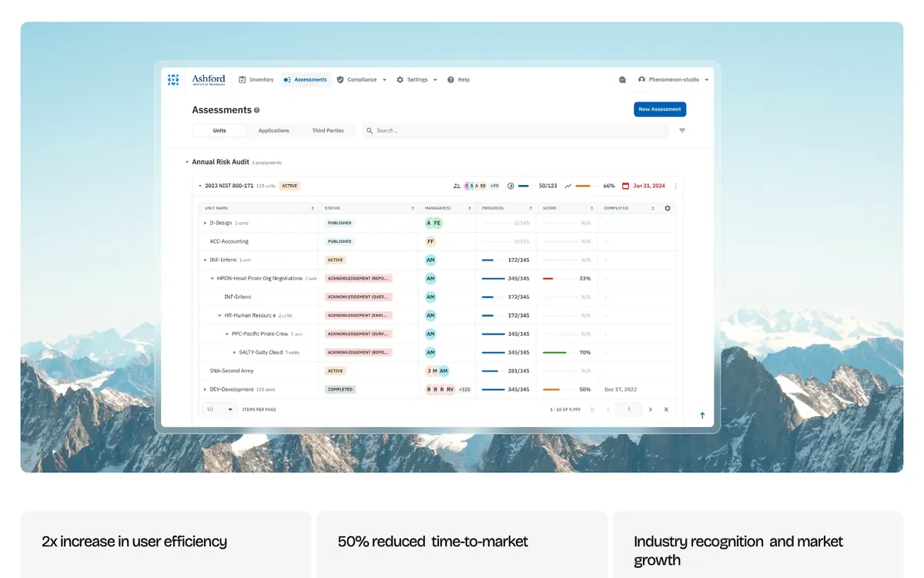Focus the Search input field
The width and height of the screenshot is (924, 578).
point(516,131)
